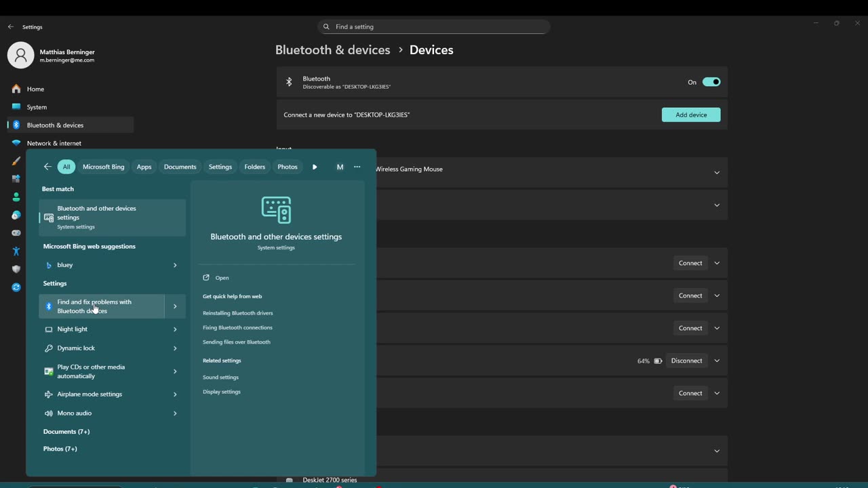Expand Dynamic lock result arrow
The image size is (868, 488).
click(175, 348)
